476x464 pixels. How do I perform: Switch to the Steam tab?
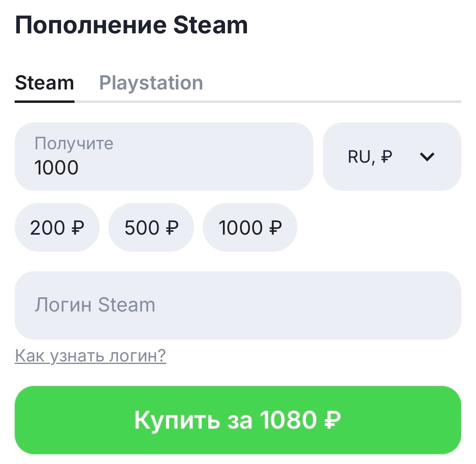[44, 83]
